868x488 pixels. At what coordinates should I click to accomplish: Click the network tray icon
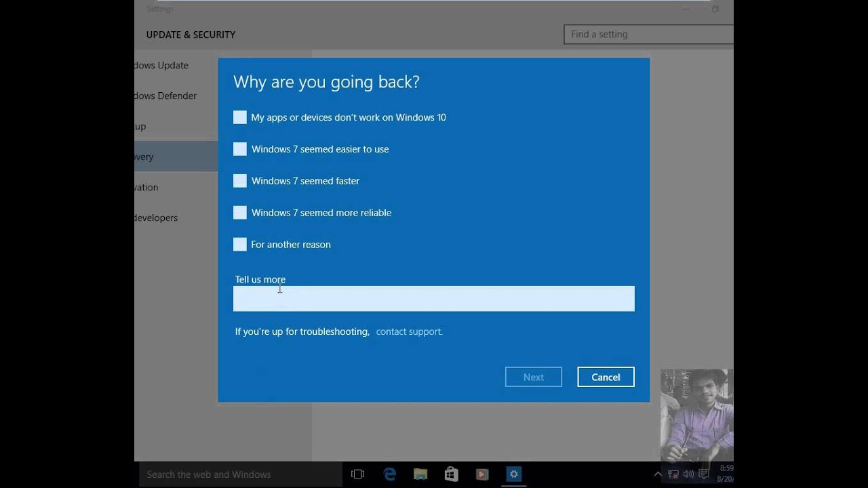tap(673, 474)
